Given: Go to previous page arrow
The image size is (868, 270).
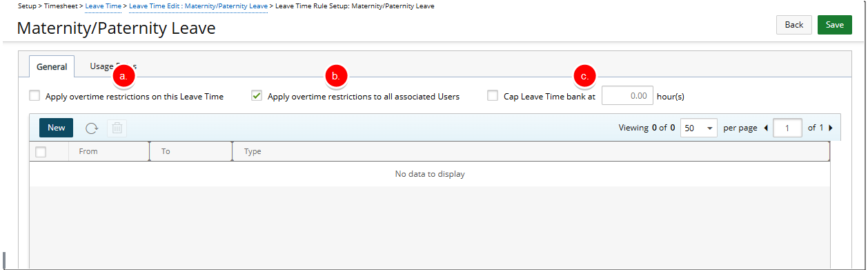Looking at the screenshot, I should (x=766, y=128).
